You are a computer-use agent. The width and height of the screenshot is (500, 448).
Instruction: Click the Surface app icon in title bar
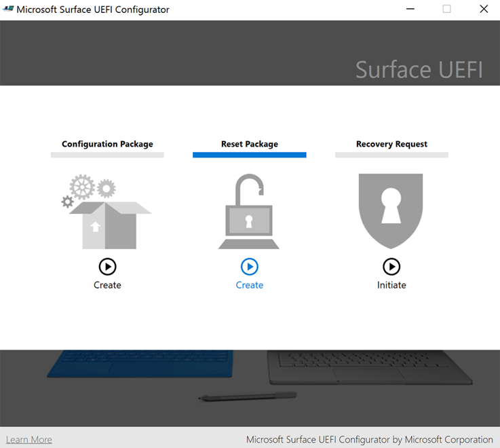pos(8,9)
